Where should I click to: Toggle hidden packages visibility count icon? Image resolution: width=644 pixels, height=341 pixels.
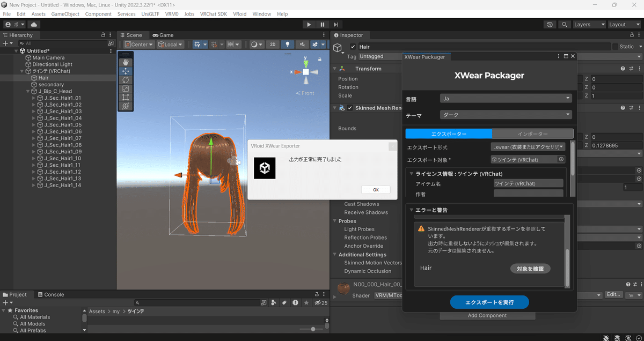pos(321,303)
